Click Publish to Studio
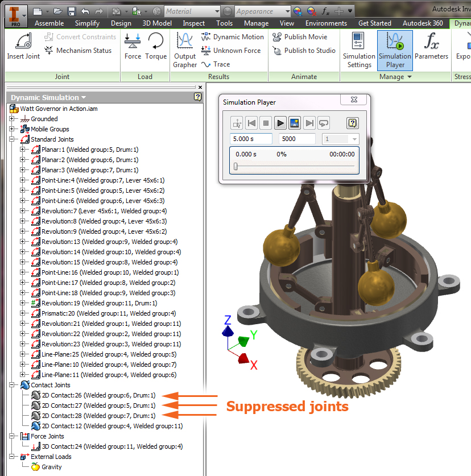The image size is (471, 476). pyautogui.click(x=304, y=51)
